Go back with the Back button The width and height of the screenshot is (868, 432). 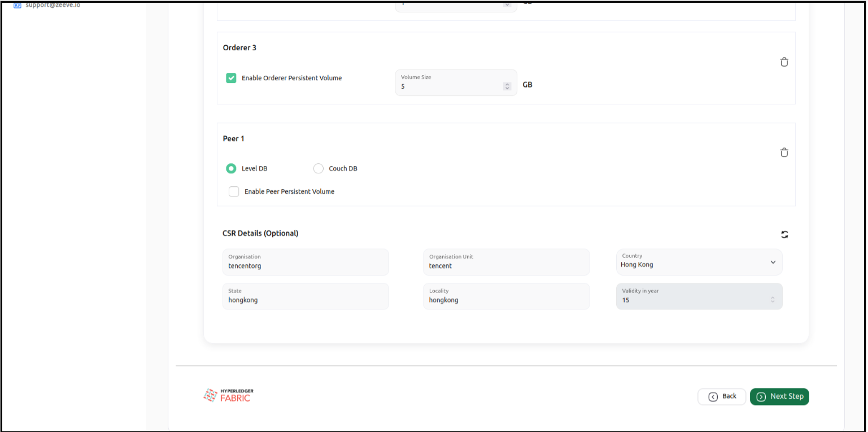(722, 396)
